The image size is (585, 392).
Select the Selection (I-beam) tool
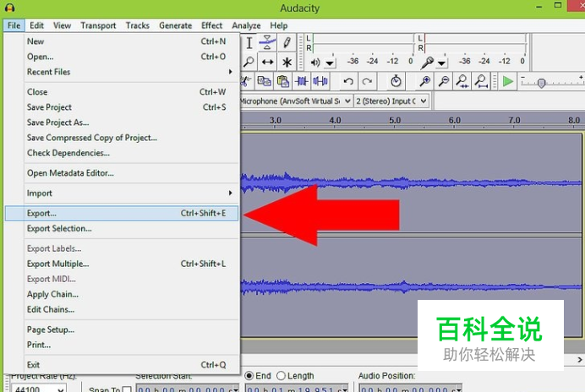(249, 43)
